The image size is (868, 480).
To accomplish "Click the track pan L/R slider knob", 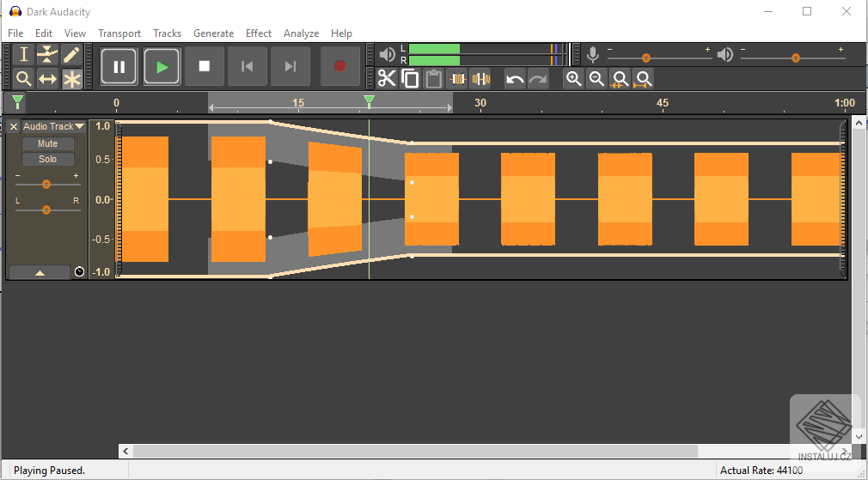I will click(46, 210).
